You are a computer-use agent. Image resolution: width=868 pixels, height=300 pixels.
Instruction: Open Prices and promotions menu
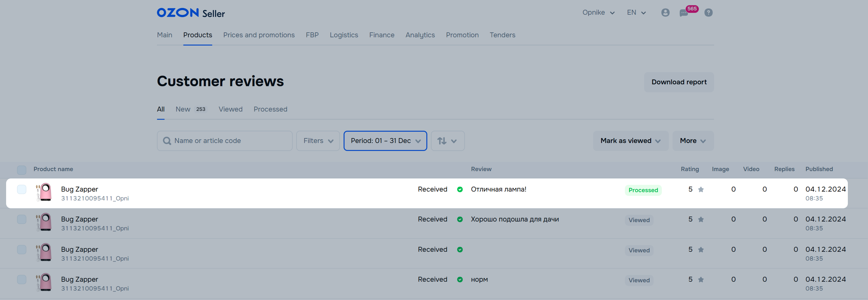[259, 35]
